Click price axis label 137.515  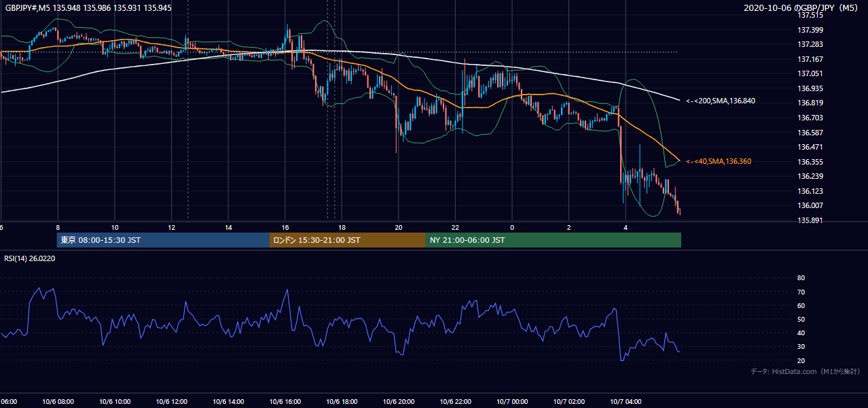811,15
